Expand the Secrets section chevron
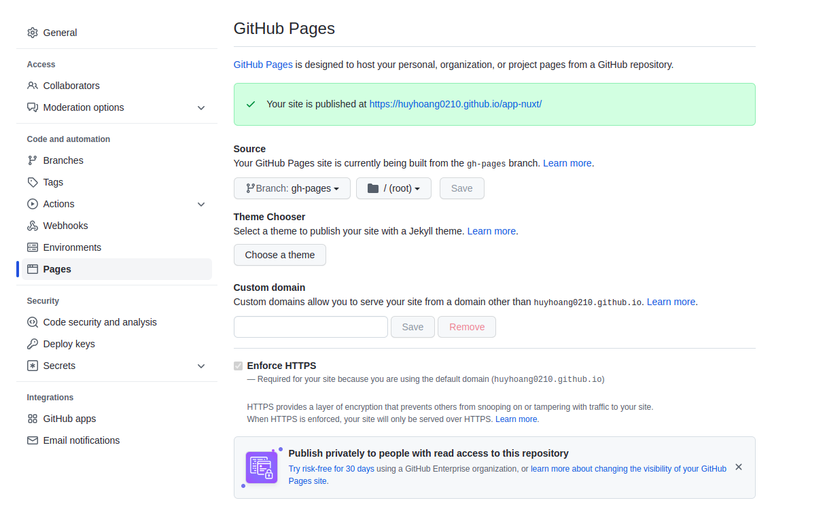This screenshot has width=825, height=526. [x=201, y=366]
